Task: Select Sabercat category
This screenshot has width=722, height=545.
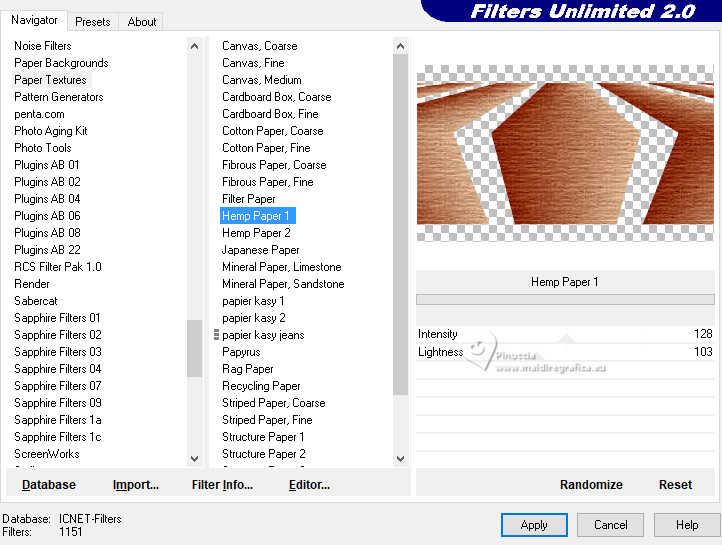Action: (x=36, y=301)
